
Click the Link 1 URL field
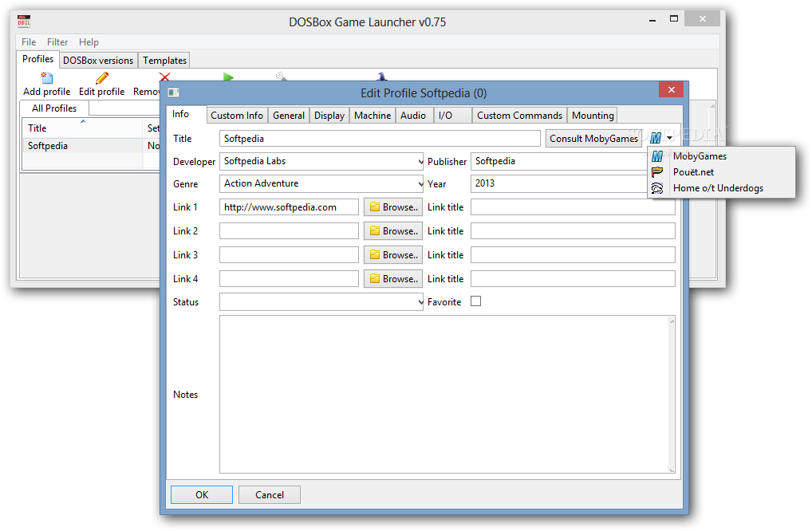pyautogui.click(x=289, y=207)
